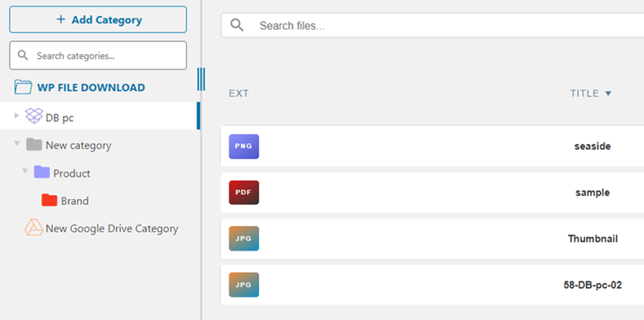
Task: Click the Add Category button
Action: 97,19
